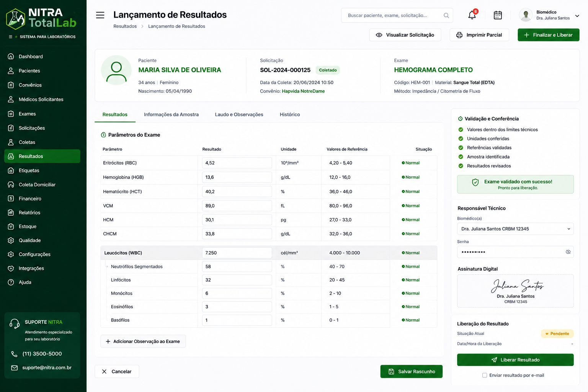The width and height of the screenshot is (588, 392).
Task: Click Imprimir Parcial button
Action: [x=479, y=35]
